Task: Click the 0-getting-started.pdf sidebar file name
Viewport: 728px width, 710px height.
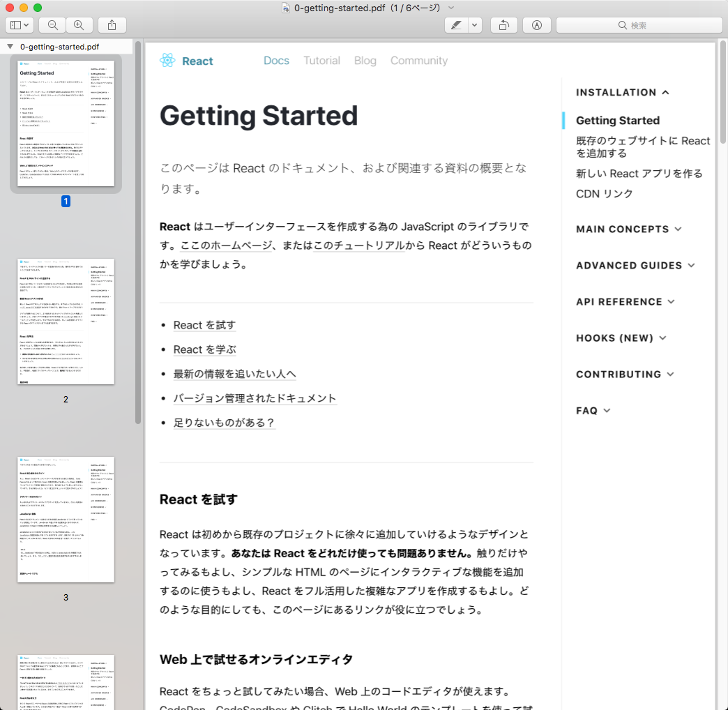Action: coord(59,47)
